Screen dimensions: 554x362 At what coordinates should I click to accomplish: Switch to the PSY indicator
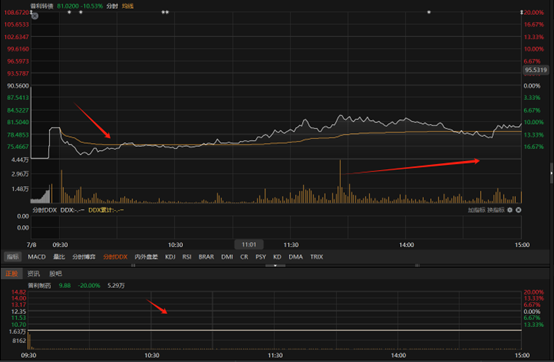coord(261,257)
